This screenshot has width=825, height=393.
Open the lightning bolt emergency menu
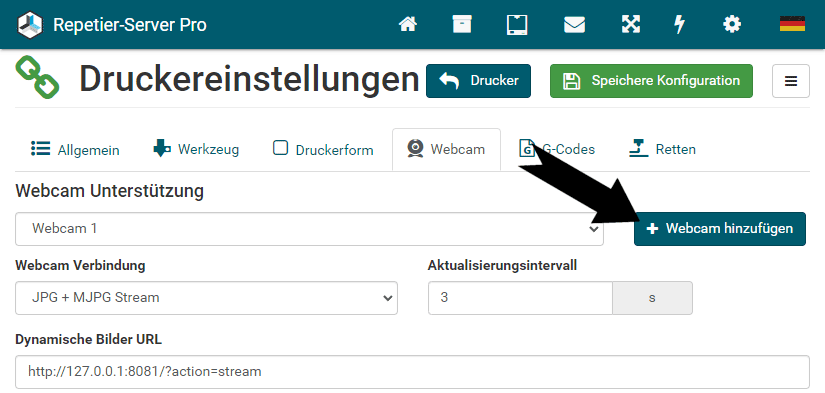(x=680, y=24)
